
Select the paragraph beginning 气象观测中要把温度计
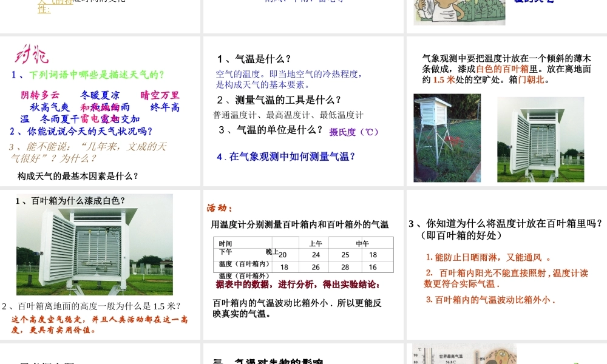[x=506, y=69]
